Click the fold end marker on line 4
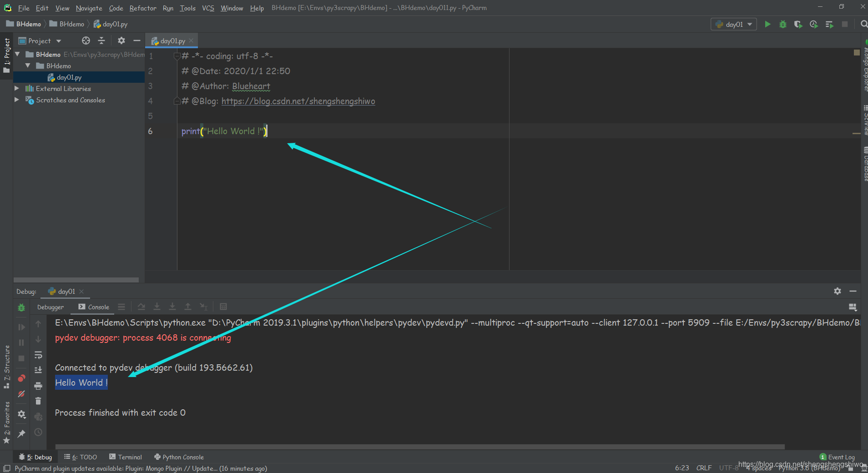868x473 pixels. [177, 101]
